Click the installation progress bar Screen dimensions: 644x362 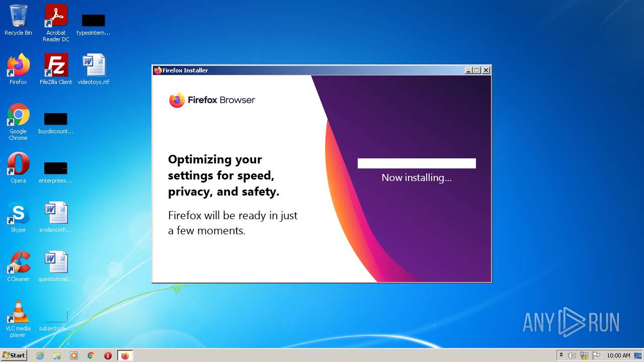[x=417, y=163]
